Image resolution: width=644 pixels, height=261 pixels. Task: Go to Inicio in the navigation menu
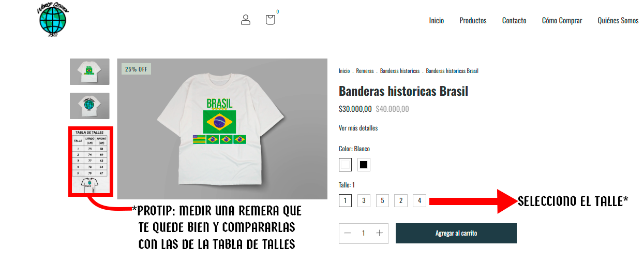tap(437, 21)
